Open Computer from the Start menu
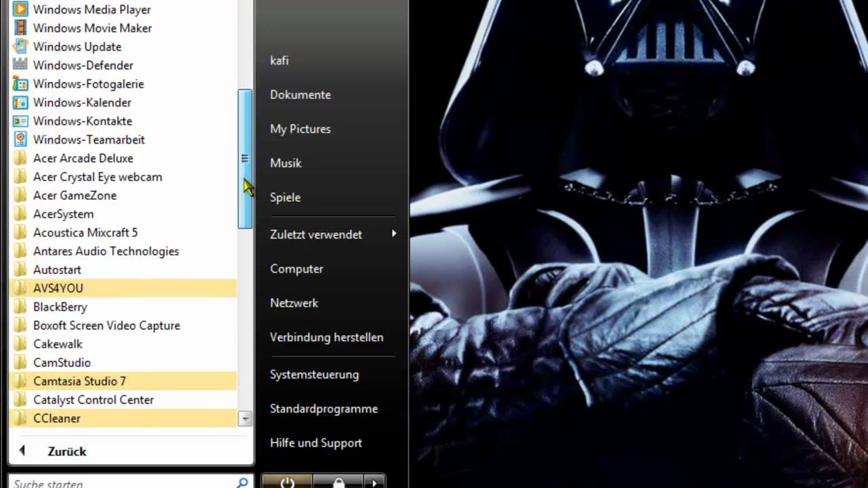Image resolution: width=868 pixels, height=488 pixels. tap(296, 269)
